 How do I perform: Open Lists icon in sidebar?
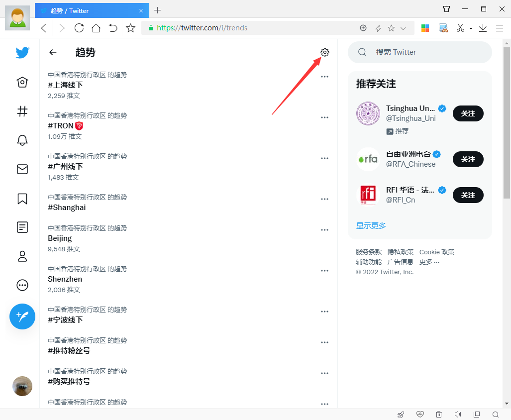[22, 227]
